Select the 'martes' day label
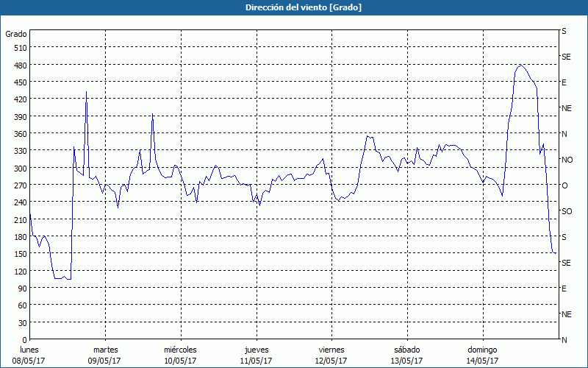The image size is (588, 368). tap(105, 350)
